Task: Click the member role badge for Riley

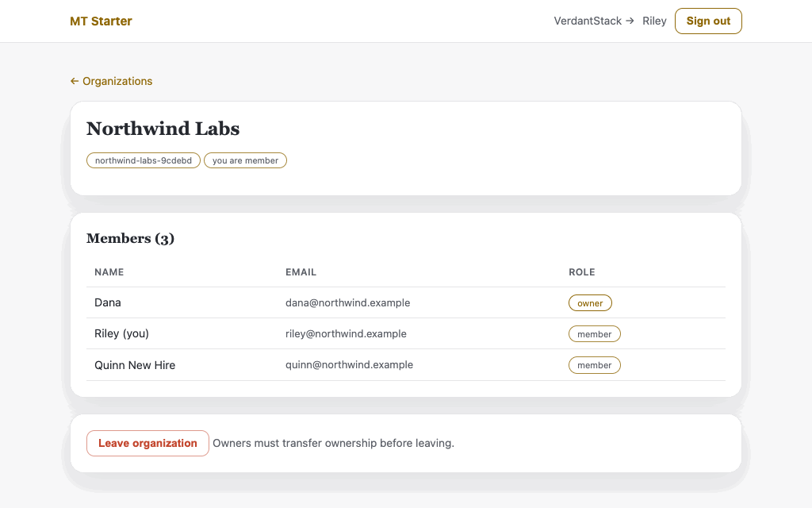Action: [x=595, y=334]
